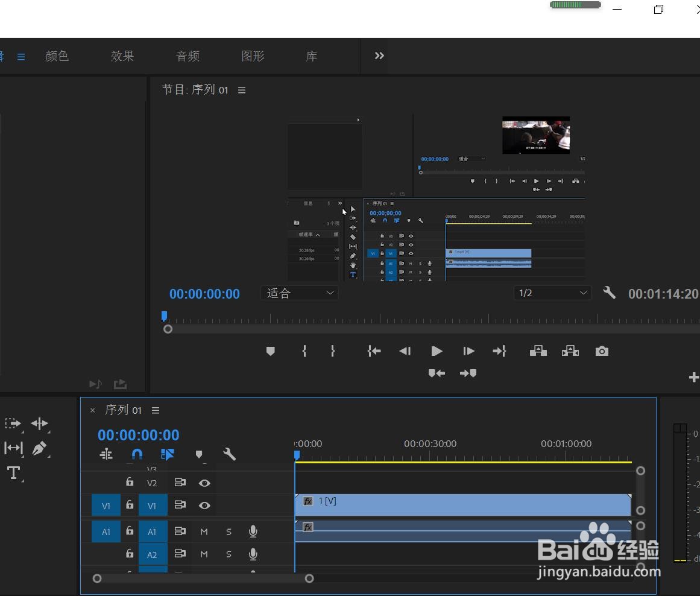This screenshot has width=700, height=596.
Task: Mute the A1 audio track
Action: tap(204, 531)
